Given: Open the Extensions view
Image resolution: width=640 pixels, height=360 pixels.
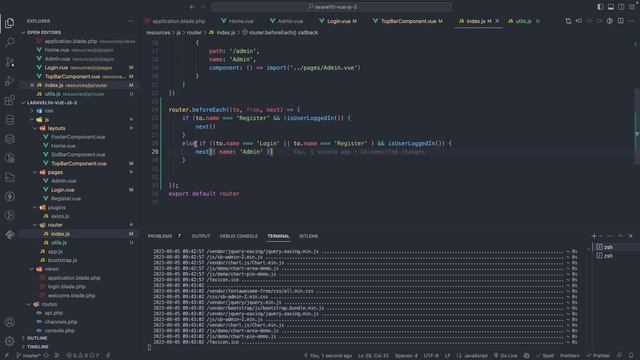Looking at the screenshot, I should 9,100.
